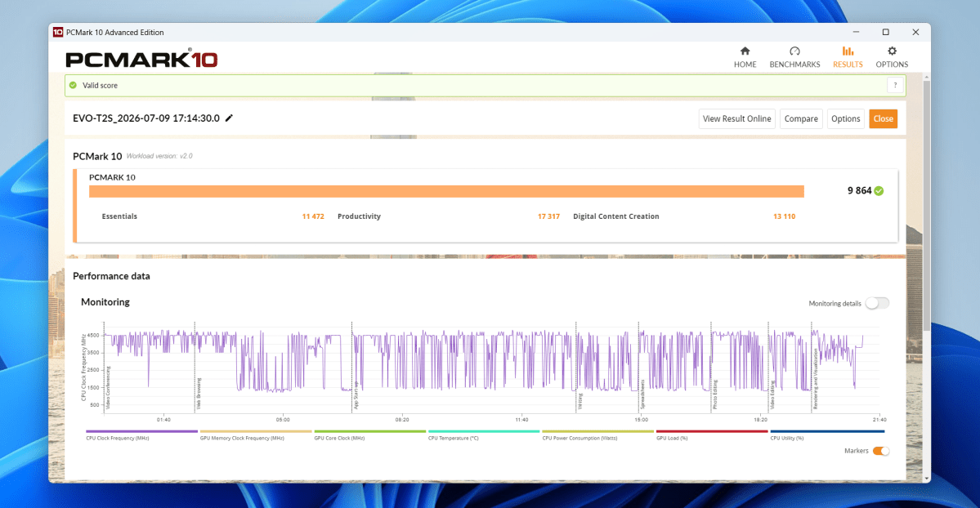The width and height of the screenshot is (980, 508).
Task: Turn off the Markers switch
Action: (x=880, y=451)
